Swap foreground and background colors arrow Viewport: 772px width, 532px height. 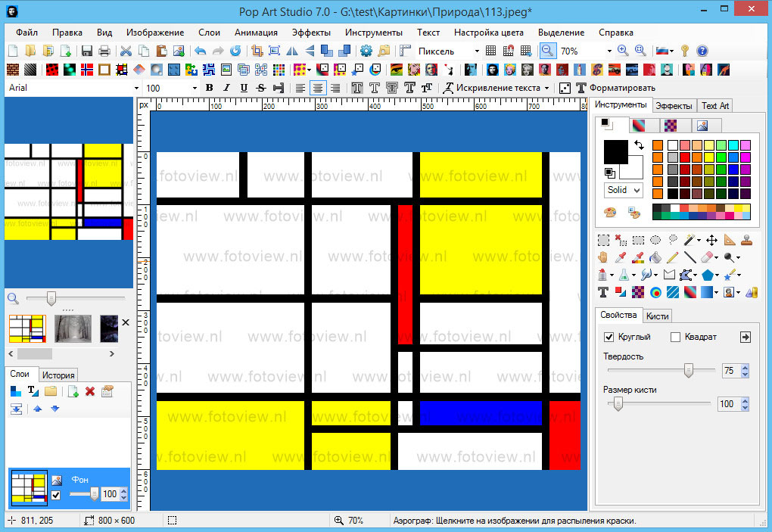(x=639, y=145)
